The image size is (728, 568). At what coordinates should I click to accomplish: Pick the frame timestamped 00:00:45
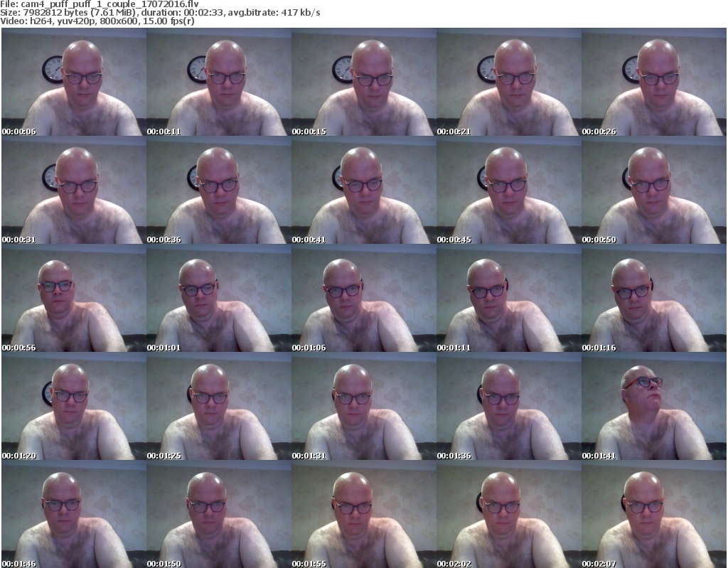click(509, 190)
